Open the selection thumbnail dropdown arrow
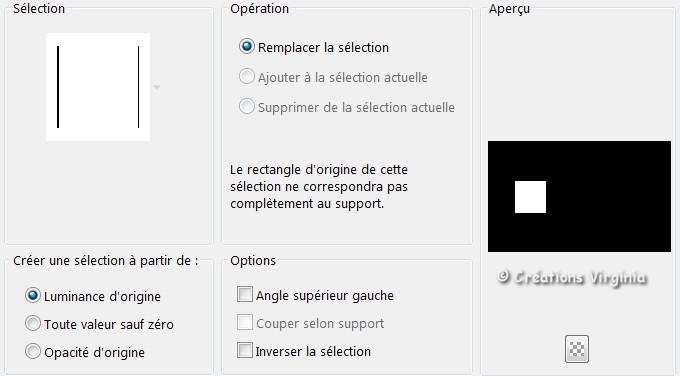The image size is (680, 376). (157, 87)
